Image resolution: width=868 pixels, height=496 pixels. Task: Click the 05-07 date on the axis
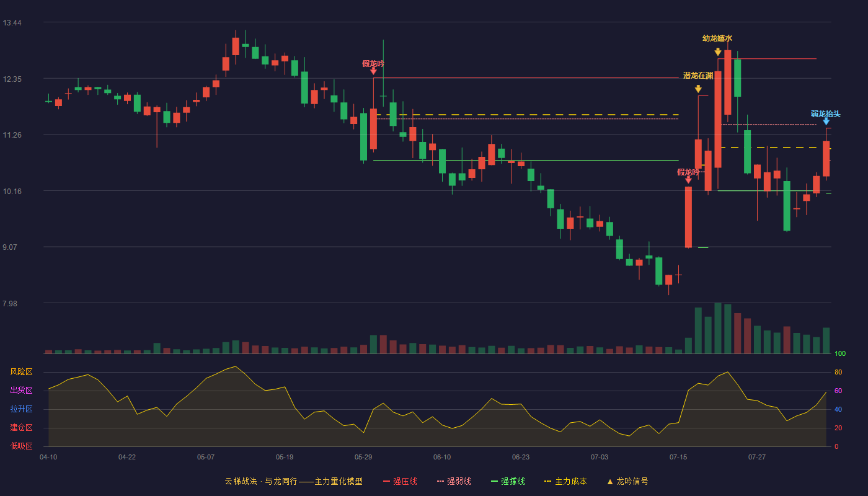tap(206, 457)
